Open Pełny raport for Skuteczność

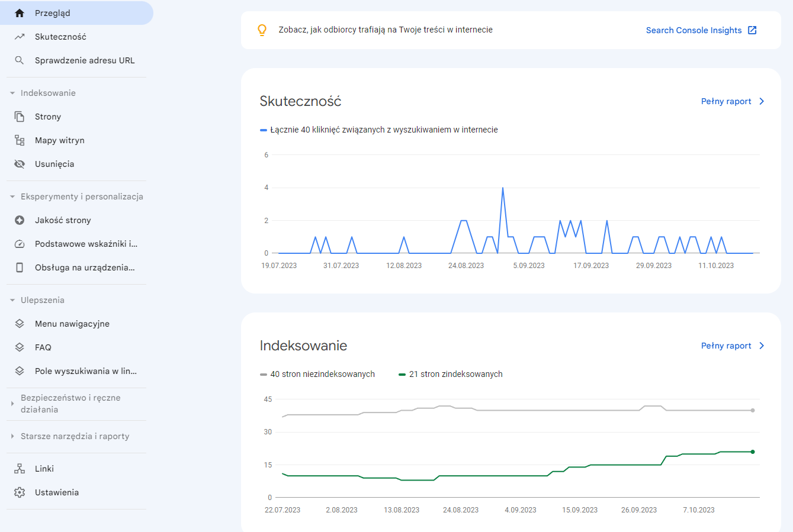(x=733, y=101)
